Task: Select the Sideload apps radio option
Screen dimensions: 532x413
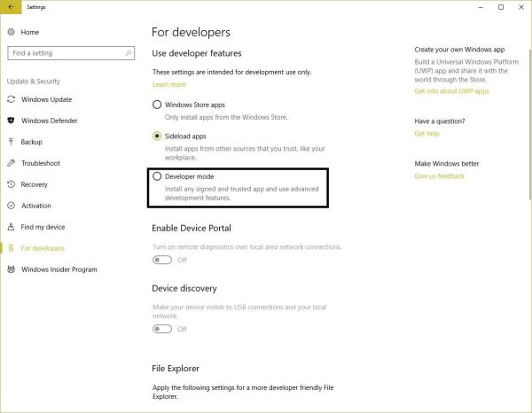Action: pyautogui.click(x=157, y=136)
